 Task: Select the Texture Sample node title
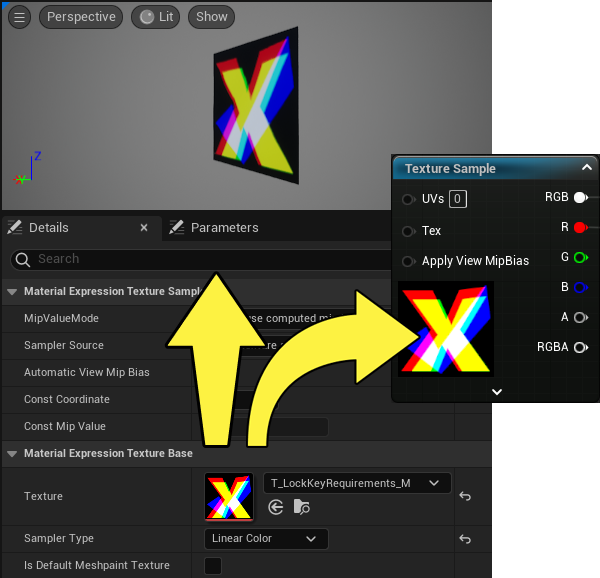click(450, 169)
